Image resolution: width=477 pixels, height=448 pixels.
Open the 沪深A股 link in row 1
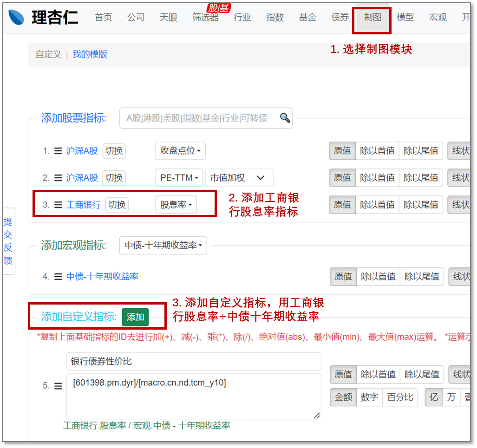tap(82, 151)
